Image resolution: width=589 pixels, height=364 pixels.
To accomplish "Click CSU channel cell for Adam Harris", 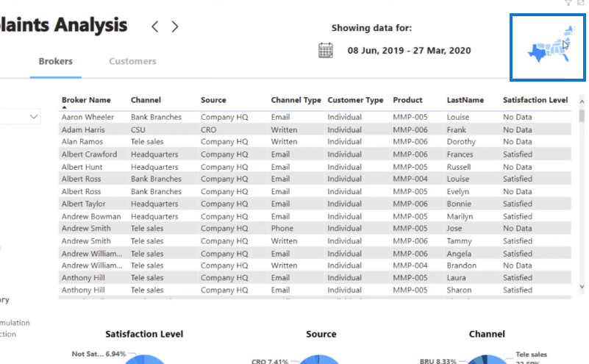I will [x=138, y=129].
